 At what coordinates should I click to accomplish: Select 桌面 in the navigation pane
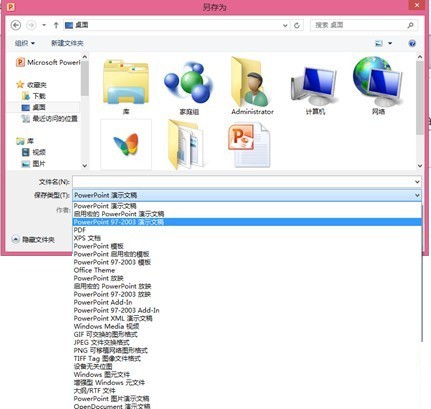(x=33, y=107)
